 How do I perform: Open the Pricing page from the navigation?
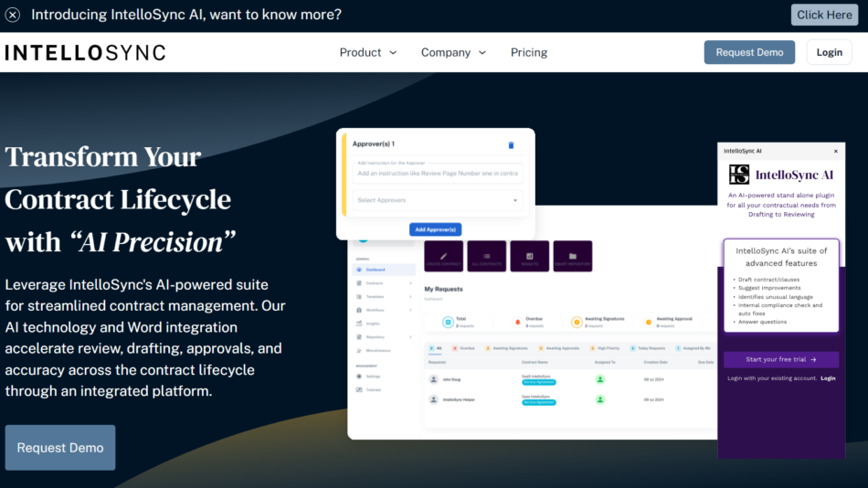click(529, 52)
